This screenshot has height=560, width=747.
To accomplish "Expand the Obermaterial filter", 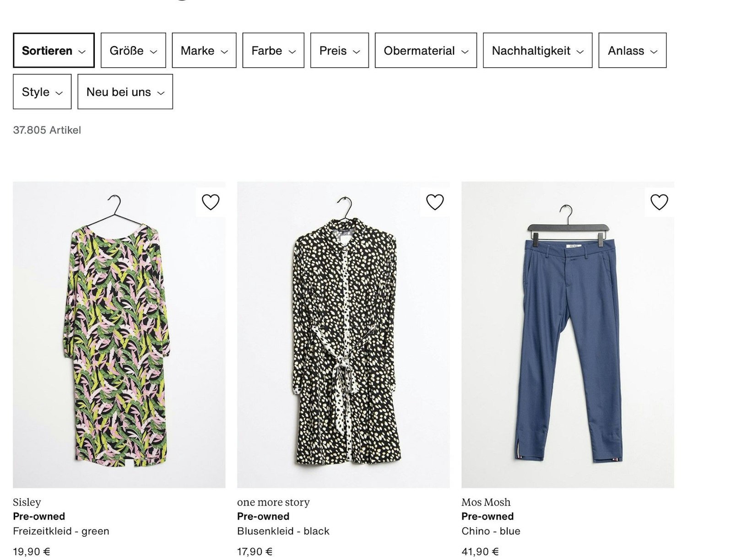I will click(426, 50).
